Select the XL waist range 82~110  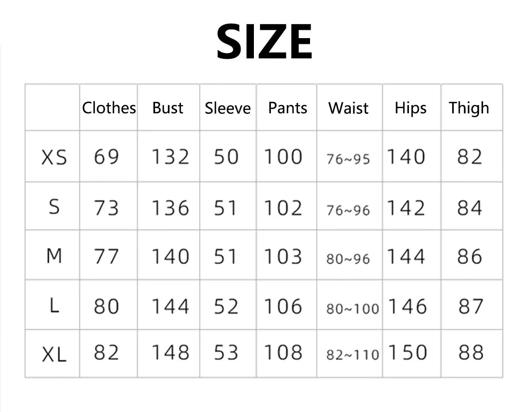click(352, 355)
